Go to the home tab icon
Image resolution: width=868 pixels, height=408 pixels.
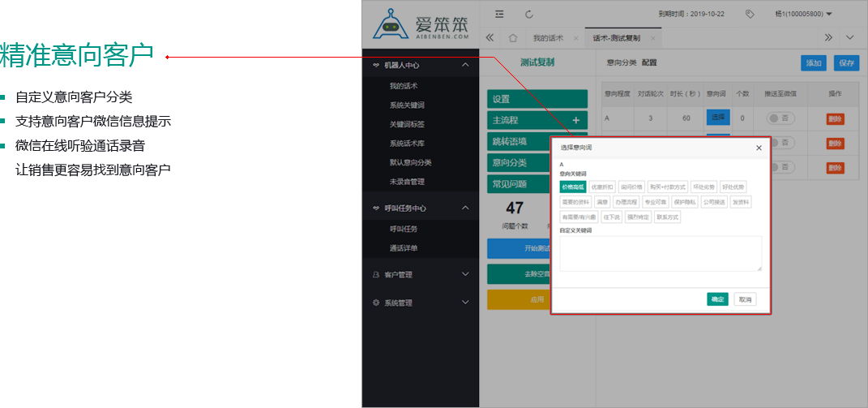coord(512,37)
